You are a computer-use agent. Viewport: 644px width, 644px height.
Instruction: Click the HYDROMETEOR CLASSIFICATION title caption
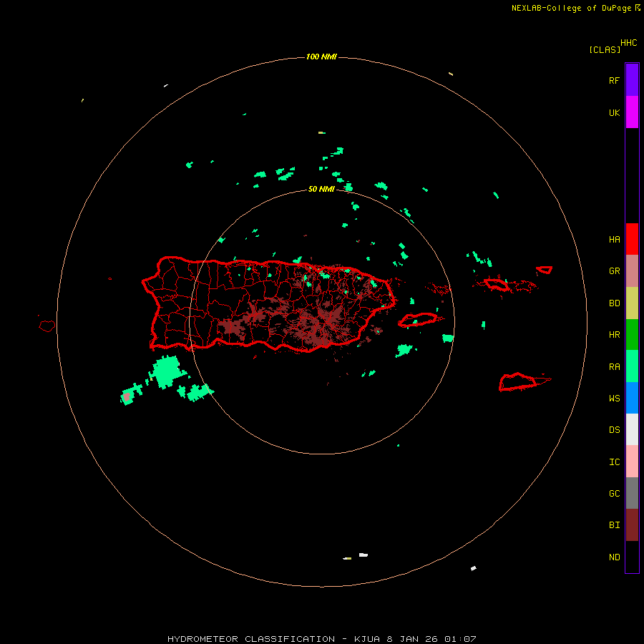pyautogui.click(x=321, y=639)
